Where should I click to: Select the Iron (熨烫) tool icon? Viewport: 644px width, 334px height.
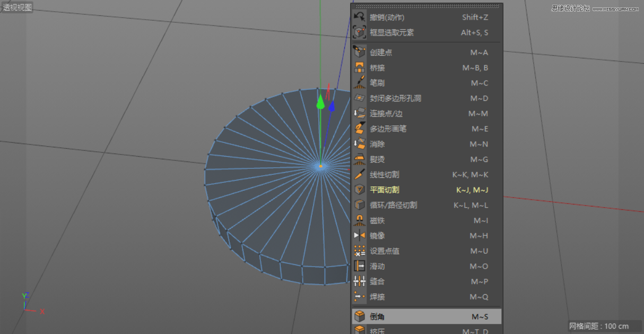pyautogui.click(x=360, y=159)
